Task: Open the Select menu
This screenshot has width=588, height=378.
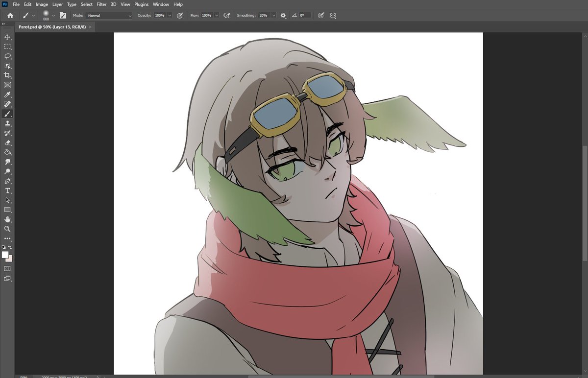Action: click(x=87, y=4)
